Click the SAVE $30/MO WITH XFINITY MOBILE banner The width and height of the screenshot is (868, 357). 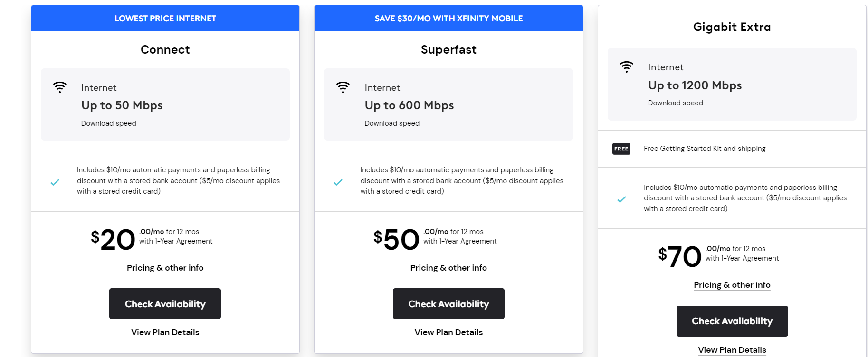(448, 18)
